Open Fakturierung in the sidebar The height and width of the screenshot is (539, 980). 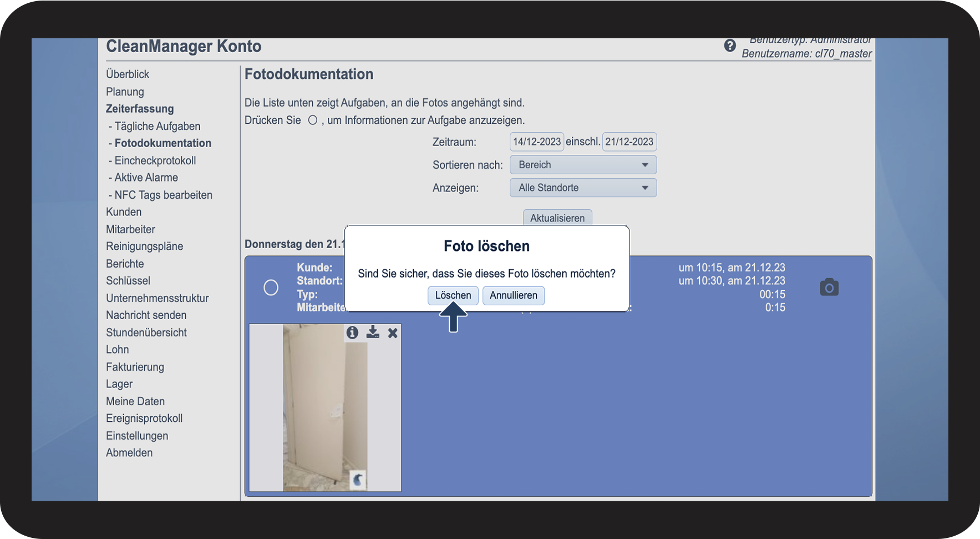(x=135, y=367)
